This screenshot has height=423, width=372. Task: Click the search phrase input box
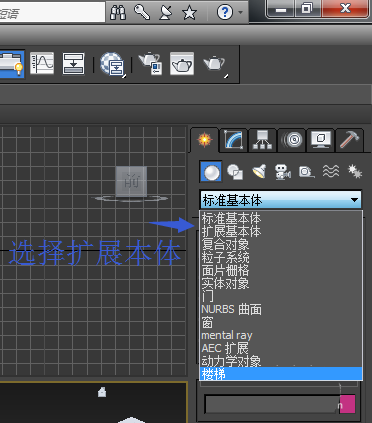click(52, 12)
